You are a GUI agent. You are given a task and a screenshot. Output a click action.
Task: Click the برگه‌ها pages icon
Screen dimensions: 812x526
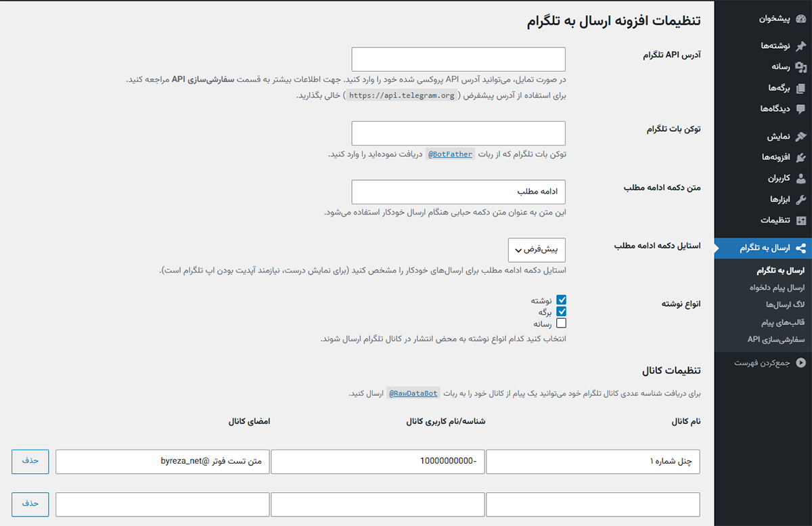800,88
